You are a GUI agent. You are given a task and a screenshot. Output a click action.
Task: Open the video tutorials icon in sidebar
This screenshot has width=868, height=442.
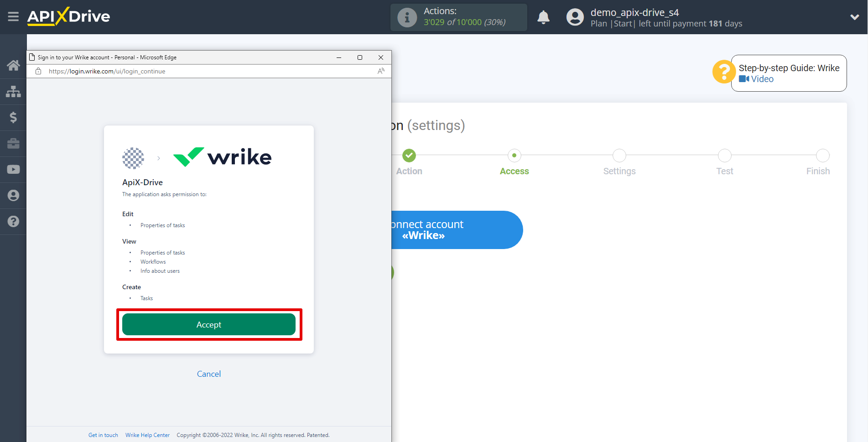(13, 169)
